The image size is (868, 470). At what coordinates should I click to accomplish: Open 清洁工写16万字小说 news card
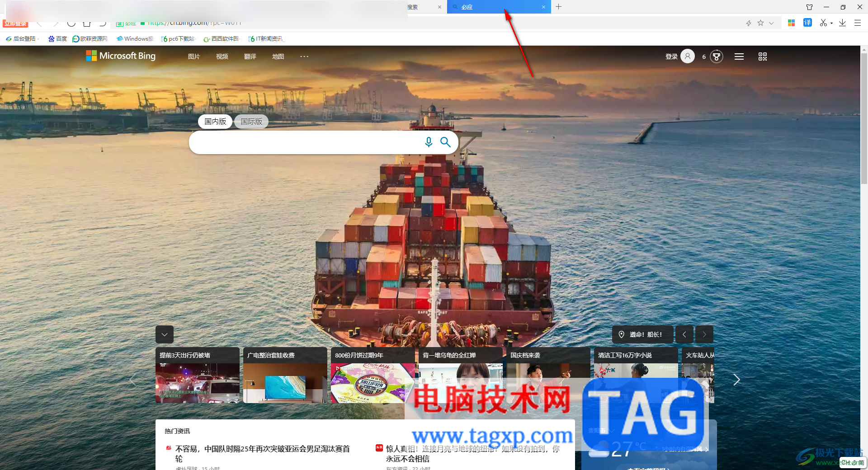pyautogui.click(x=636, y=375)
